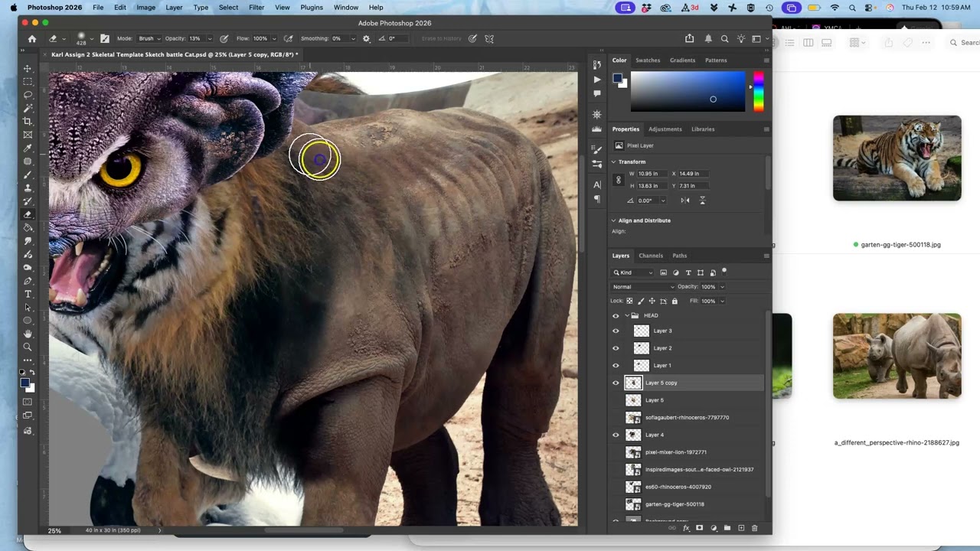Collapse Align and Distribute section
This screenshot has width=980, height=551.
613,220
